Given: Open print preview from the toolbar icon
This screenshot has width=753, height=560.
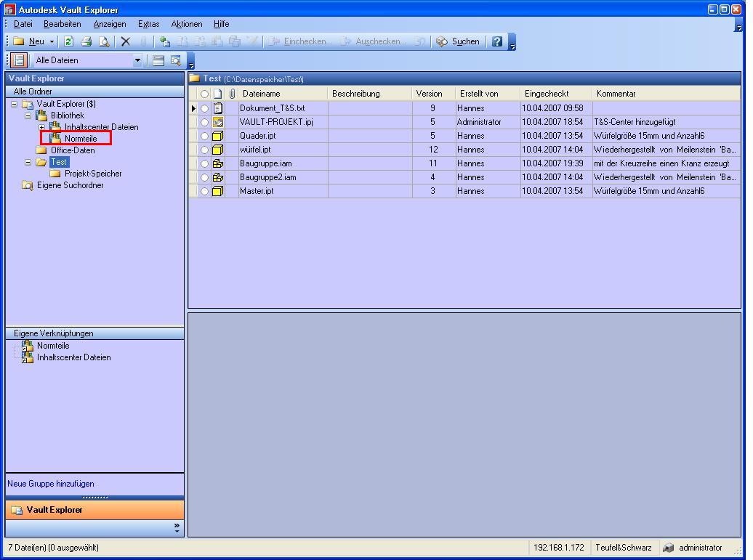Looking at the screenshot, I should coord(104,41).
